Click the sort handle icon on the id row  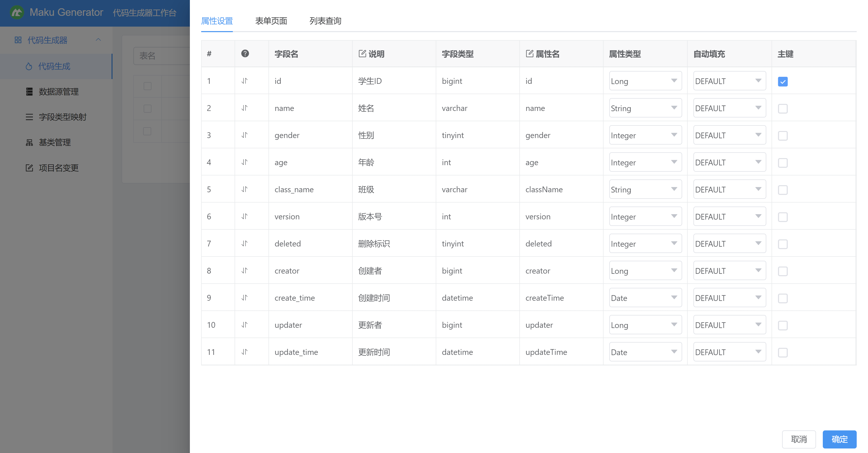click(x=245, y=81)
